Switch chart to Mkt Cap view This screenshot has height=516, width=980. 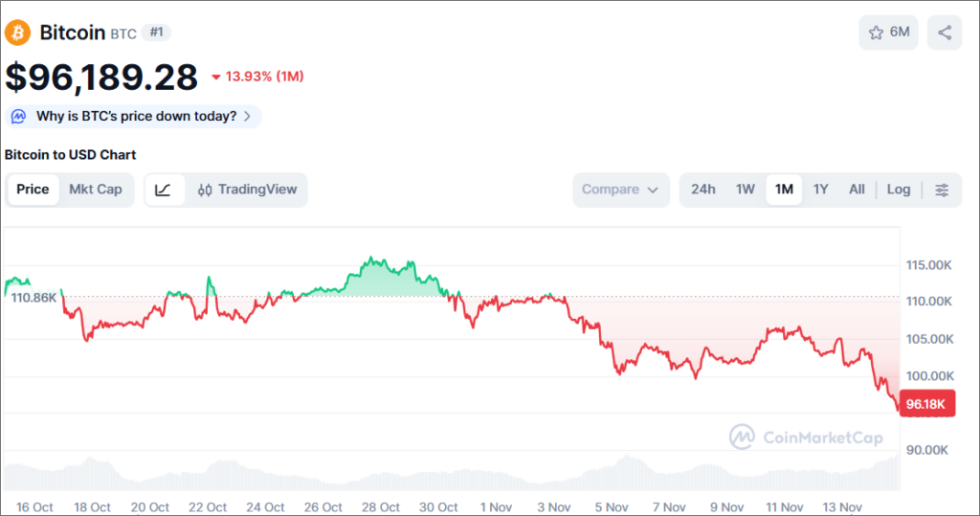pyautogui.click(x=96, y=190)
